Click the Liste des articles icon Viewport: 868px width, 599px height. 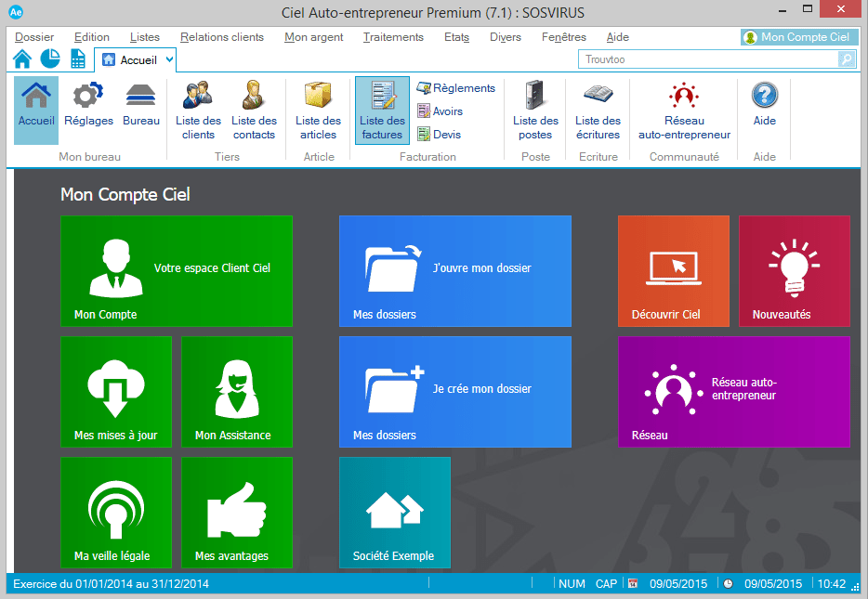point(319,111)
